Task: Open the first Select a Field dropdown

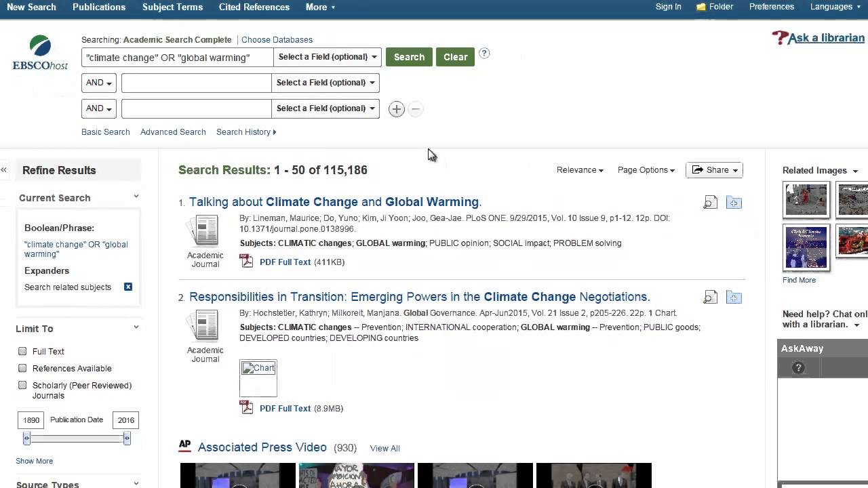Action: pos(328,57)
